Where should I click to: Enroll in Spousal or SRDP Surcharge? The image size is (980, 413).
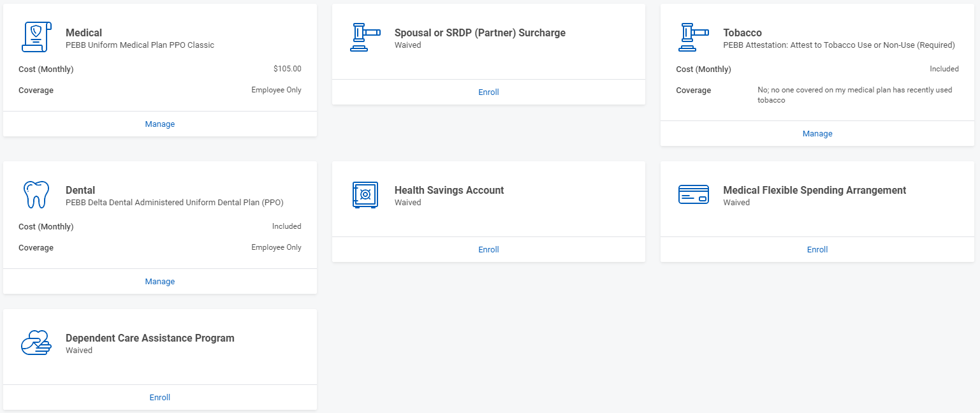[x=488, y=92]
